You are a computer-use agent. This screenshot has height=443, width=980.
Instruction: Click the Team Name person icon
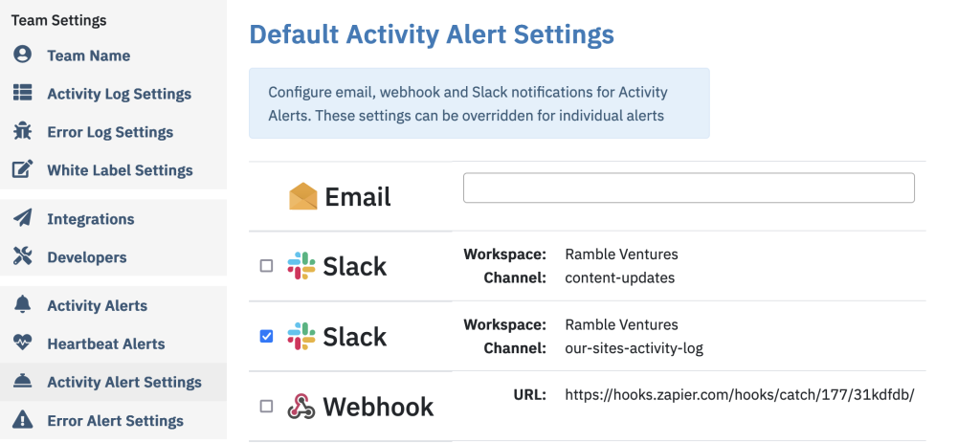coord(23,55)
